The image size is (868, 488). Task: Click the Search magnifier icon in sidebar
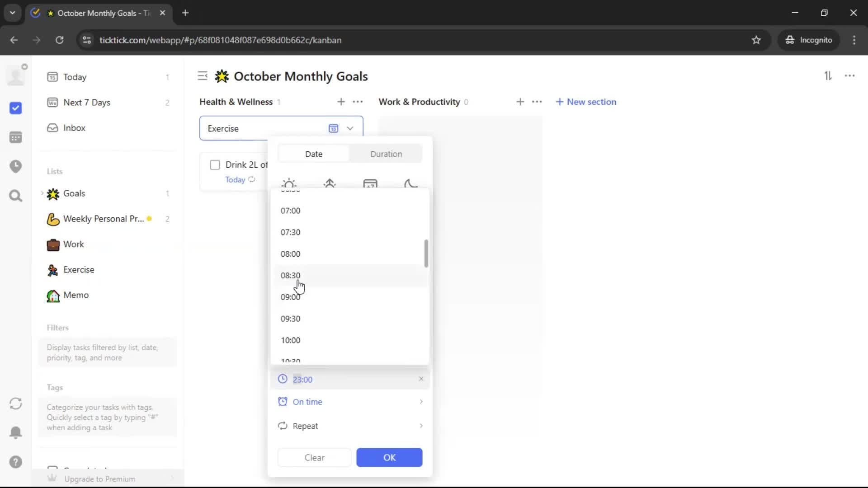[x=15, y=196]
